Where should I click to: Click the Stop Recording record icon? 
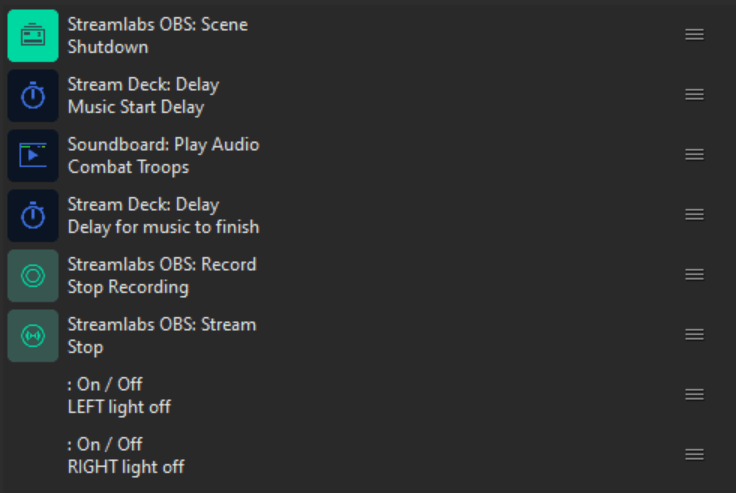click(x=33, y=275)
